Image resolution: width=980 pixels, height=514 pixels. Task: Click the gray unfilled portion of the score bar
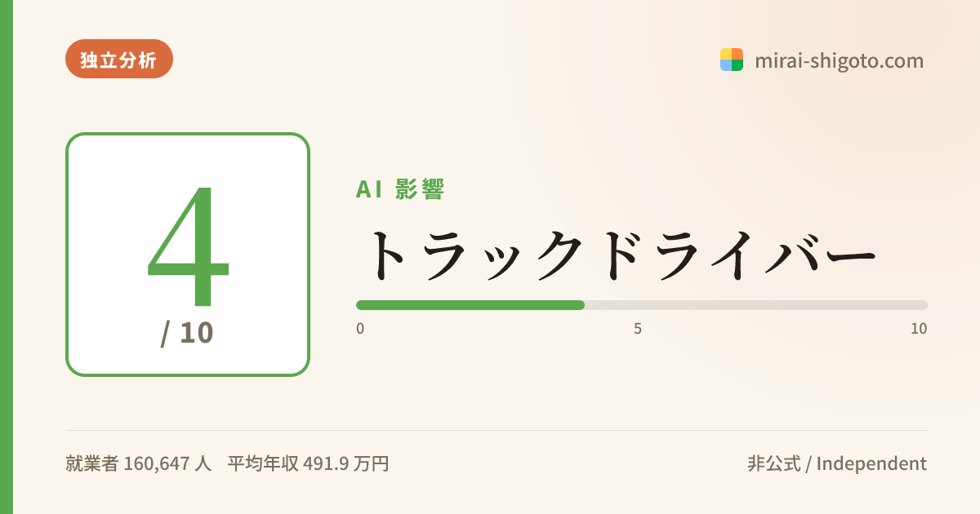[756, 305]
